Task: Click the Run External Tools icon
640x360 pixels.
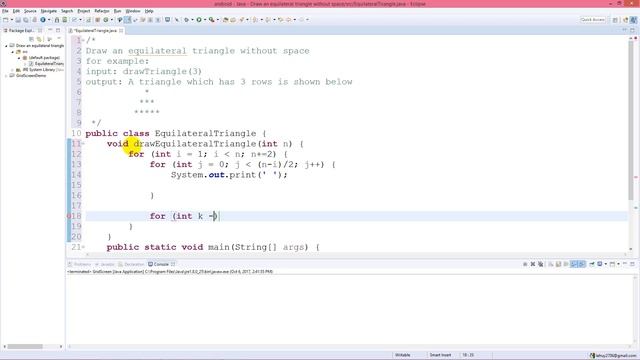Action: pos(211,20)
